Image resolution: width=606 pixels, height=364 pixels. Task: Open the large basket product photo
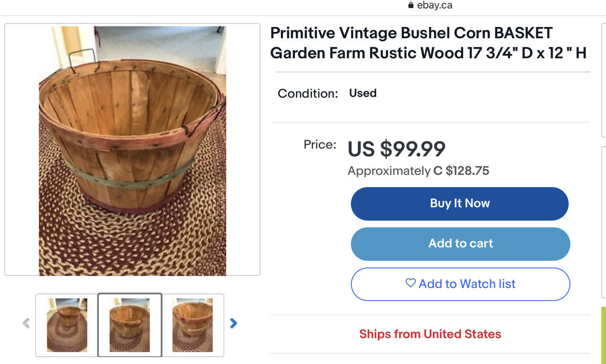[x=132, y=151]
